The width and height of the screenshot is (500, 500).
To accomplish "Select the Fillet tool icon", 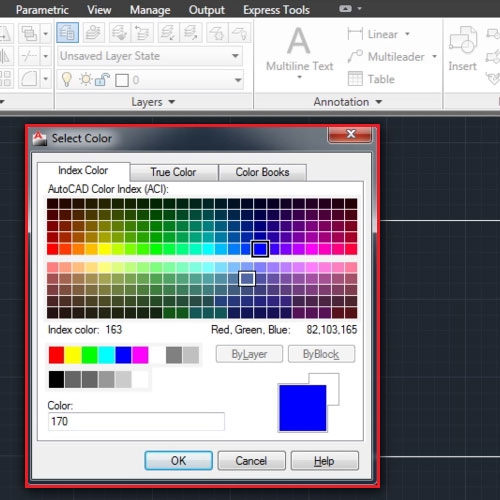I will [29, 79].
